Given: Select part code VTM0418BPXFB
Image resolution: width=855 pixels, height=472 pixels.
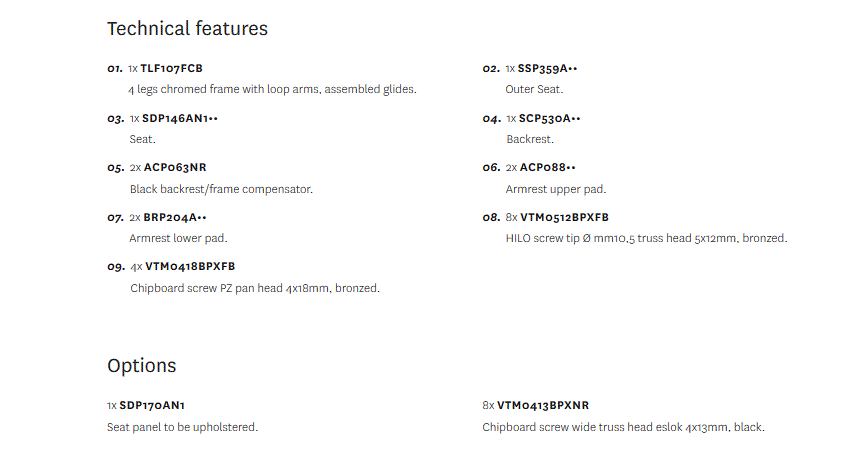Looking at the screenshot, I should pos(190,267).
